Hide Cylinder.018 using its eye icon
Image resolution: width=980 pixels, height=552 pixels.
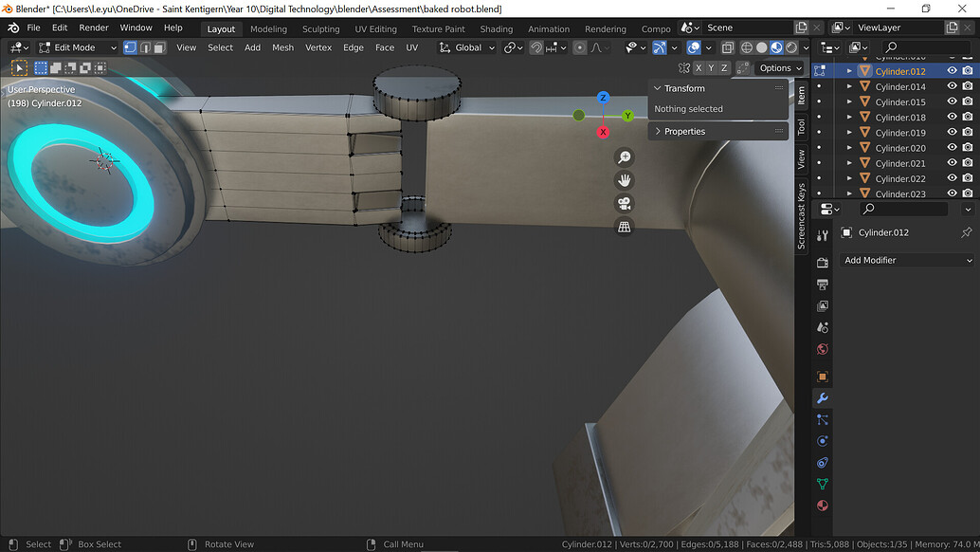(x=952, y=117)
